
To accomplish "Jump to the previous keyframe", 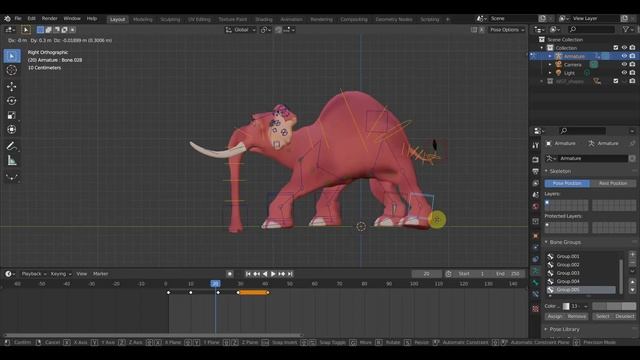I will 256,274.
